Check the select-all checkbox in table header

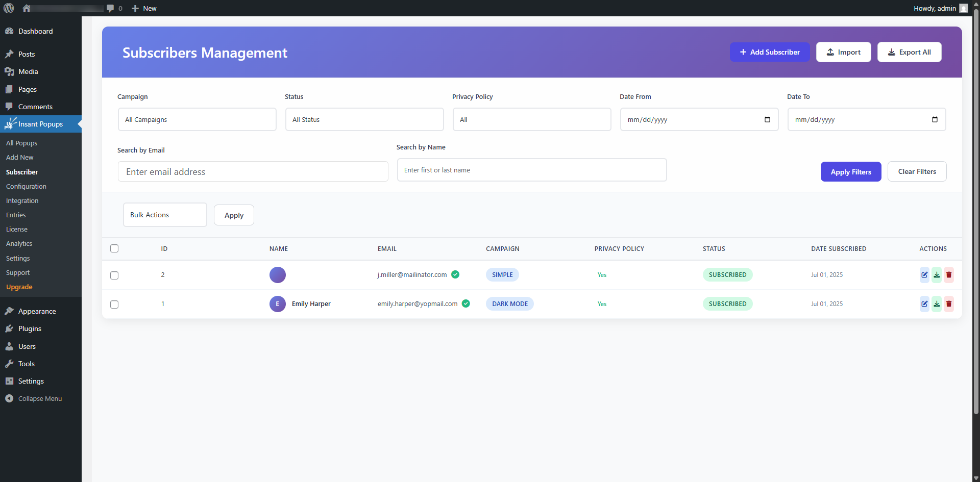114,248
